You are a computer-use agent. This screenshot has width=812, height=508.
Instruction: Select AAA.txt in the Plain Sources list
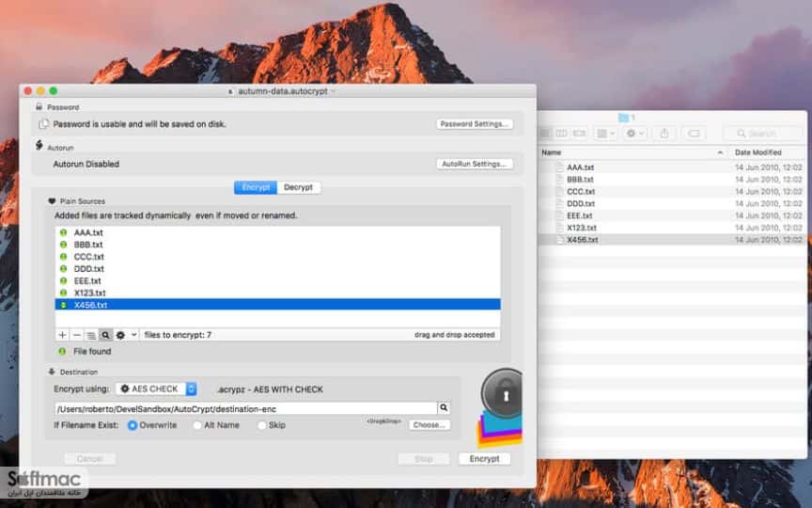(277, 232)
